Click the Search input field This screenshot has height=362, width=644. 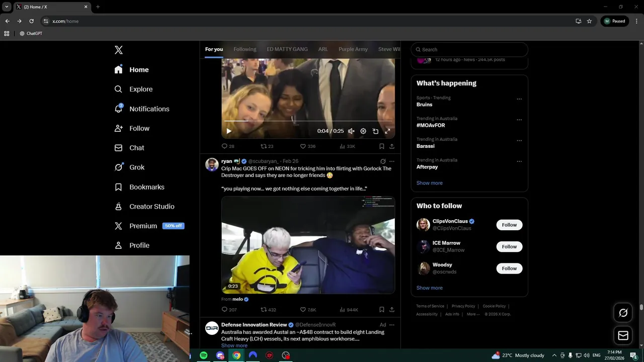[469, 49]
